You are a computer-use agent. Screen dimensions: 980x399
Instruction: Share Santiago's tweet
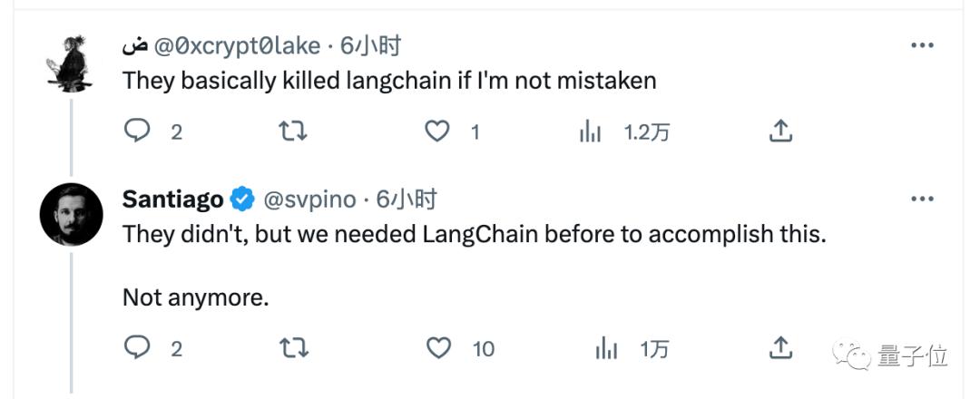point(779,347)
